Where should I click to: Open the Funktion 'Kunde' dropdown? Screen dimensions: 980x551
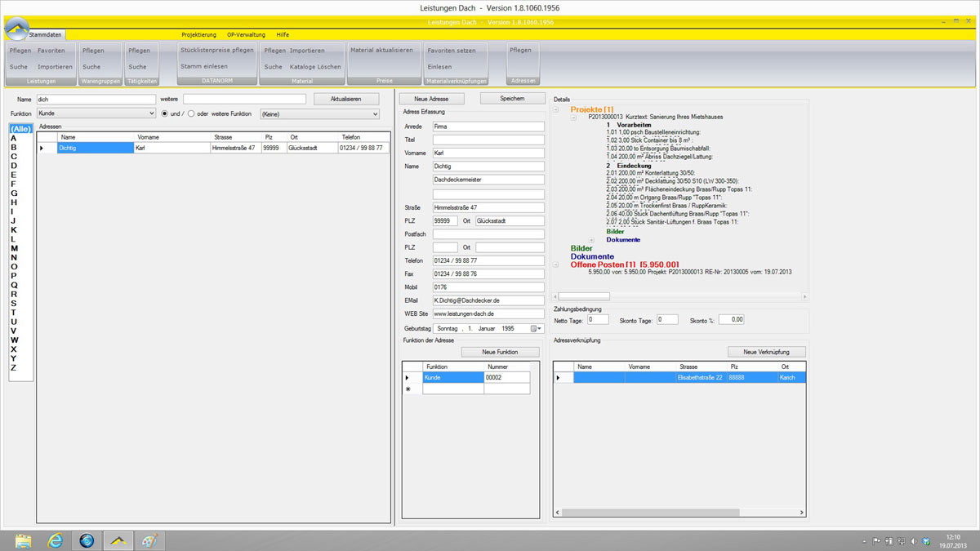tap(151, 113)
